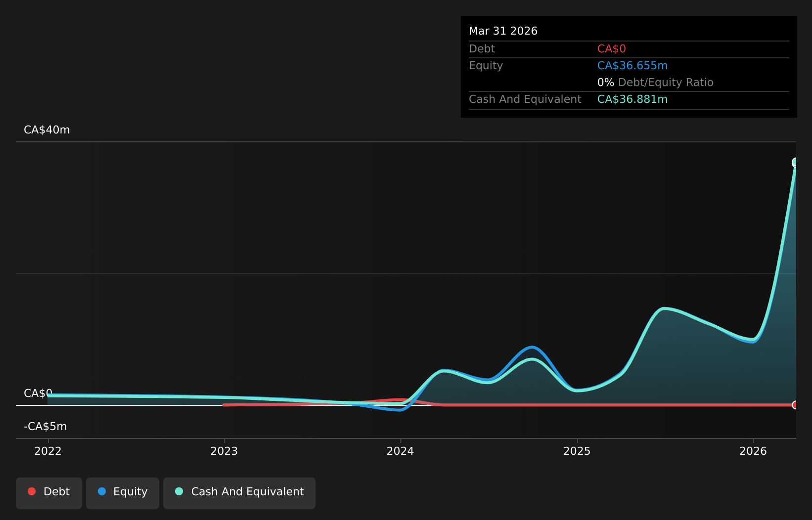Click the Debt value CA$0 in tooltip
The width and height of the screenshot is (812, 520).
pos(612,49)
